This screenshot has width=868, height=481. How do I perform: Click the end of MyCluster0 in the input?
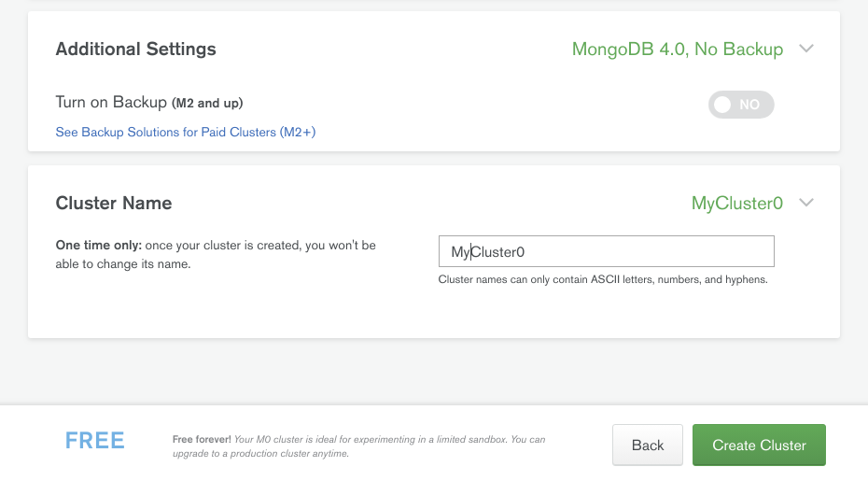point(525,252)
